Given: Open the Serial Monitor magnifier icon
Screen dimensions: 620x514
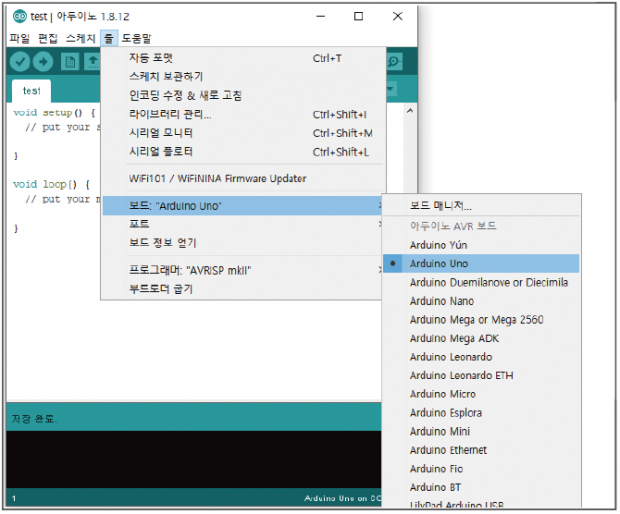Looking at the screenshot, I should 394,62.
